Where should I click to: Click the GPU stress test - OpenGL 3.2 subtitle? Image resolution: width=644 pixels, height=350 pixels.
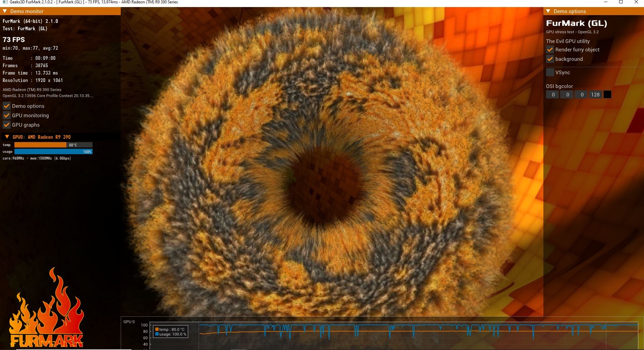(x=572, y=32)
